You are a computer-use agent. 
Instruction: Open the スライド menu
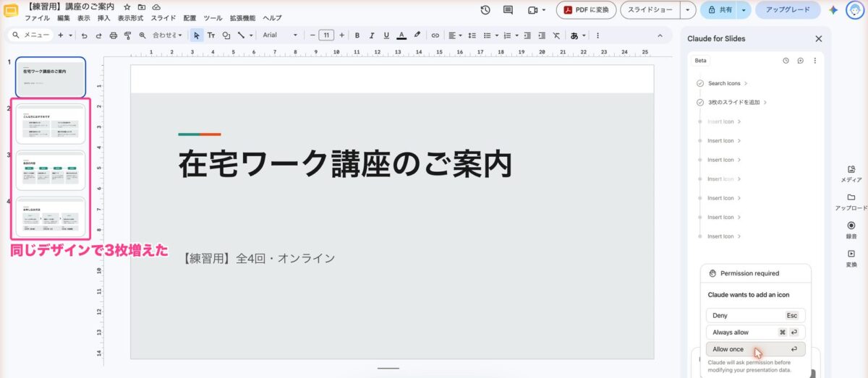163,18
